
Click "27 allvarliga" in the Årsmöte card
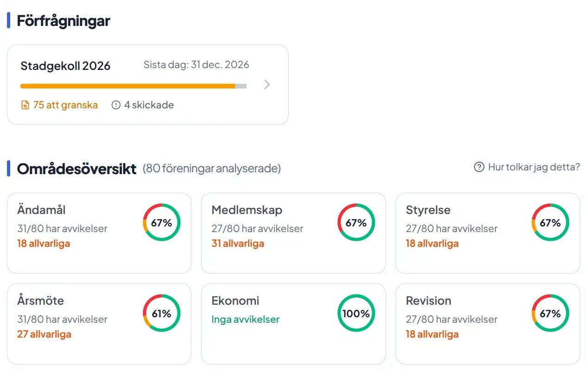(44, 334)
